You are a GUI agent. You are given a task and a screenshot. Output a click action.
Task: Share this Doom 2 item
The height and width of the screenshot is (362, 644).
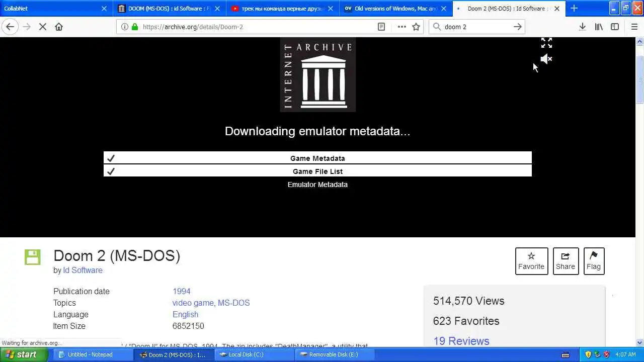pos(566,261)
